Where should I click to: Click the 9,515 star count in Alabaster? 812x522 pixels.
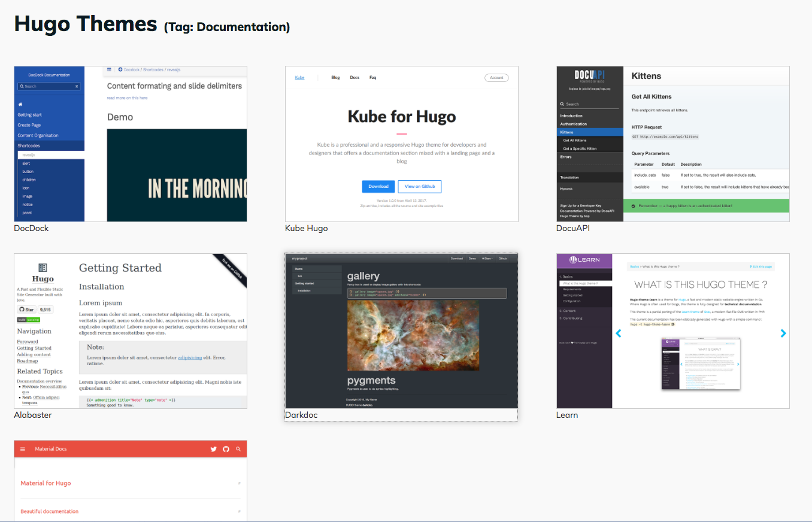point(45,309)
